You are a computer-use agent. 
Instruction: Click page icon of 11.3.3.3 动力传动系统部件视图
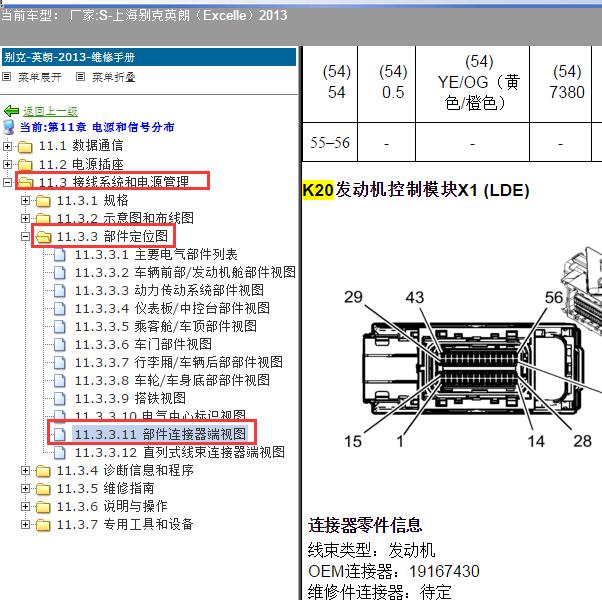pyautogui.click(x=60, y=290)
